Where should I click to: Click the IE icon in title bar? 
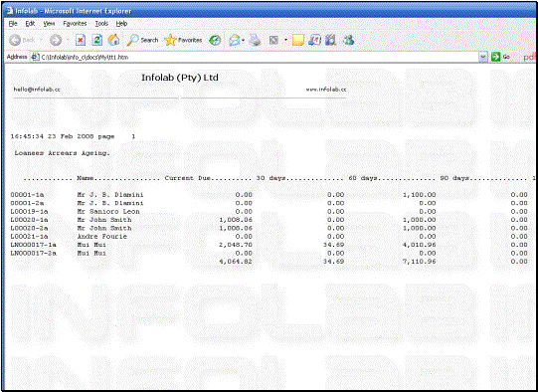pyautogui.click(x=10, y=11)
